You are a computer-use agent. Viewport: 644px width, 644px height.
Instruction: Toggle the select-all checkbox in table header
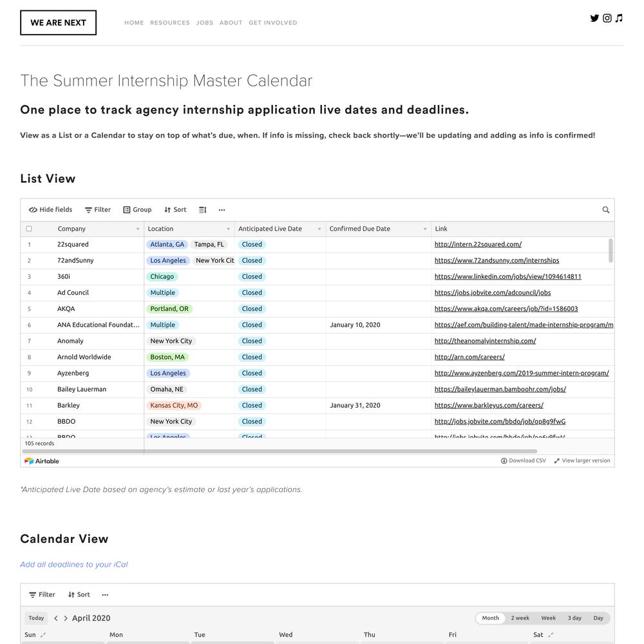[x=29, y=229]
